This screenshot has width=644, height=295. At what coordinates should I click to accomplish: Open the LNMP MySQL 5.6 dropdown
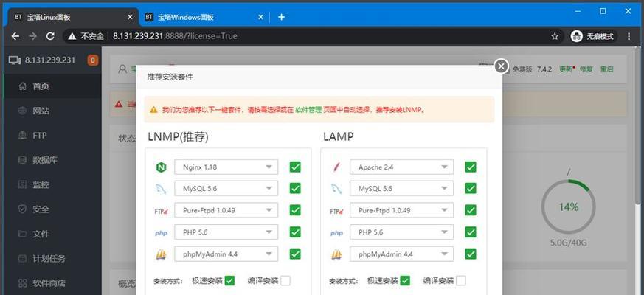click(x=226, y=189)
